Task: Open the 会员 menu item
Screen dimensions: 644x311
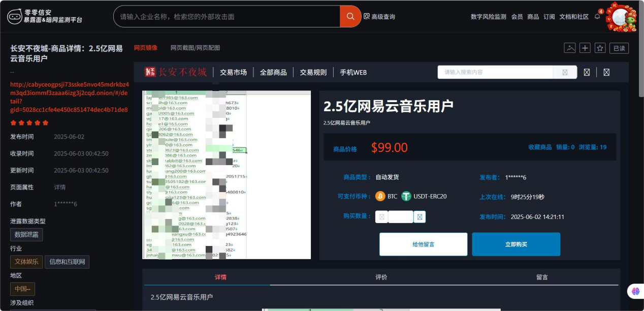Action: tap(517, 16)
